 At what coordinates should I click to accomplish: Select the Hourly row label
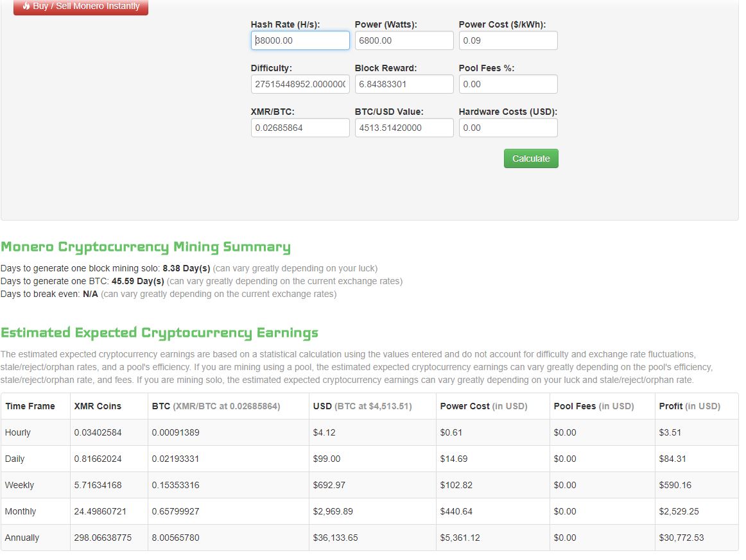pyautogui.click(x=17, y=432)
